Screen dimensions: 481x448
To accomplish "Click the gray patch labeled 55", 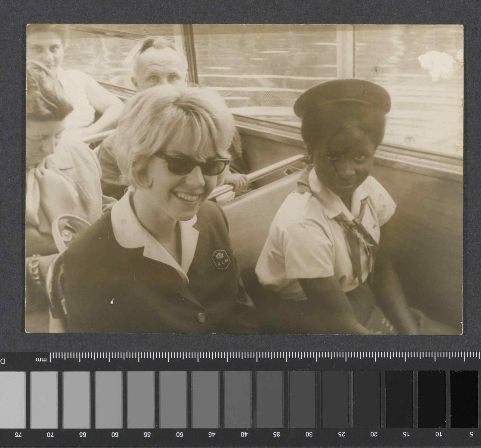I will coord(141,399).
